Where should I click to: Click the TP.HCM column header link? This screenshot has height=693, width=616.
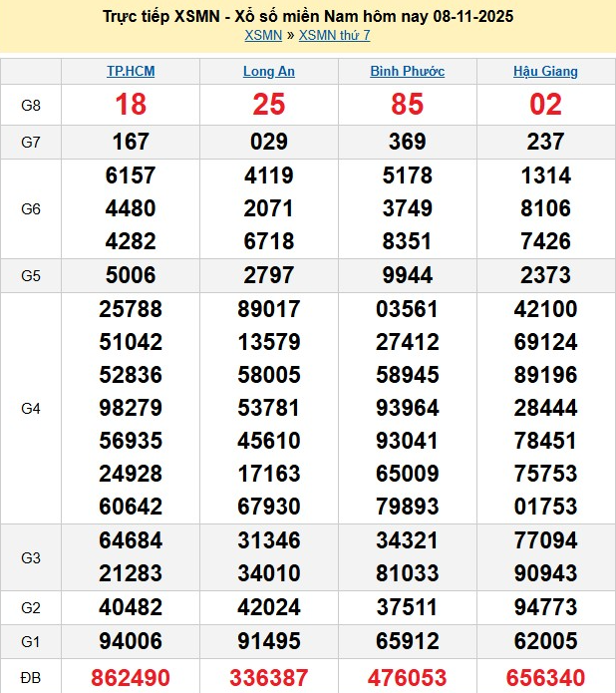point(131,72)
